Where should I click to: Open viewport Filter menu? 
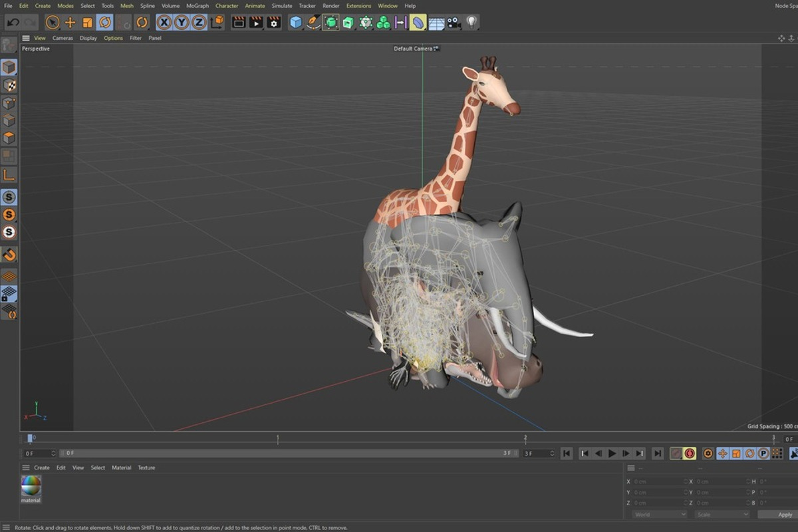click(x=136, y=38)
